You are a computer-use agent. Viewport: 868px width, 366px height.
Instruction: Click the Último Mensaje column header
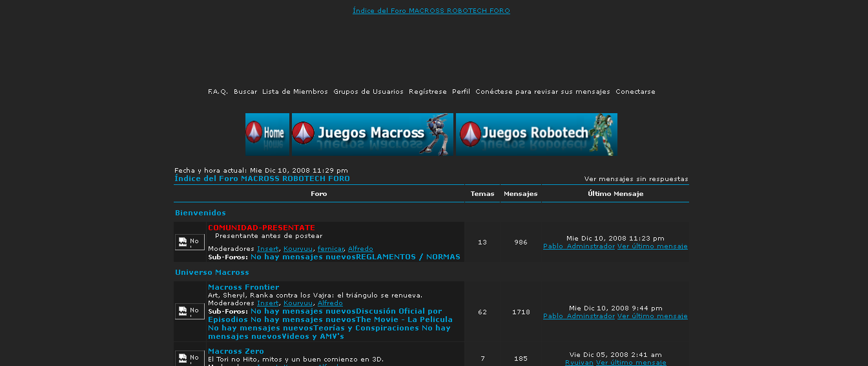[x=615, y=194]
